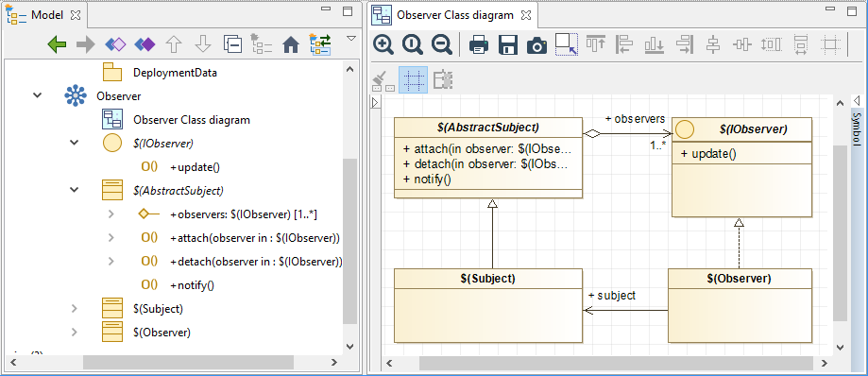
Task: Select Observer Class diagram in the tree
Action: 192,120
